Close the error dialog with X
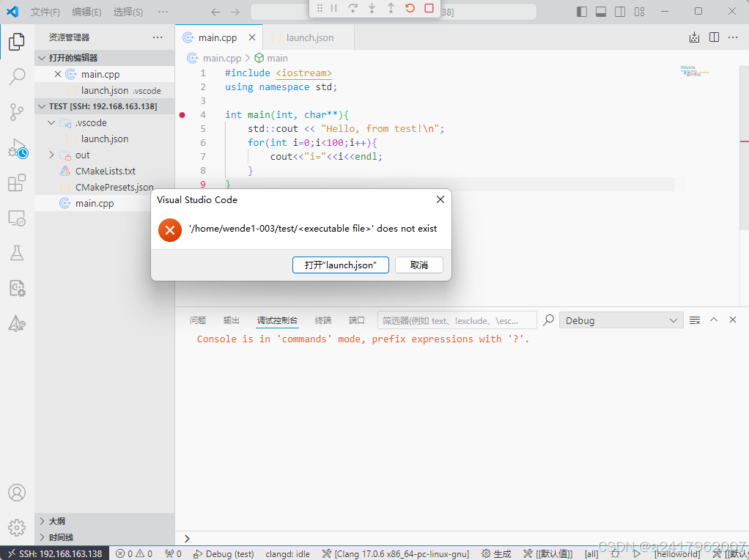 click(440, 199)
